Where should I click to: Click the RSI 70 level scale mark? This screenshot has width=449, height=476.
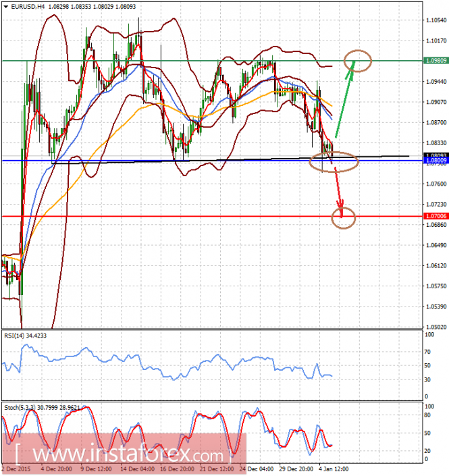tap(427, 352)
